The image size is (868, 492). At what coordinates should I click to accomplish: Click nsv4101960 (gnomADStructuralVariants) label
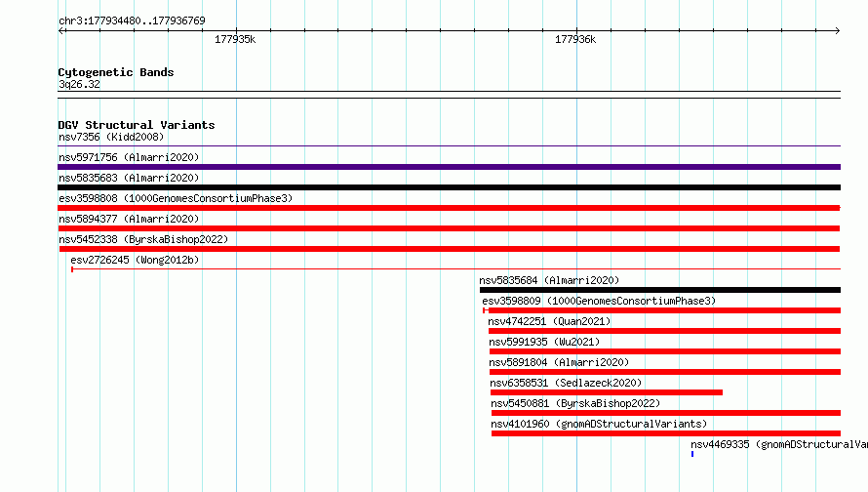599,424
